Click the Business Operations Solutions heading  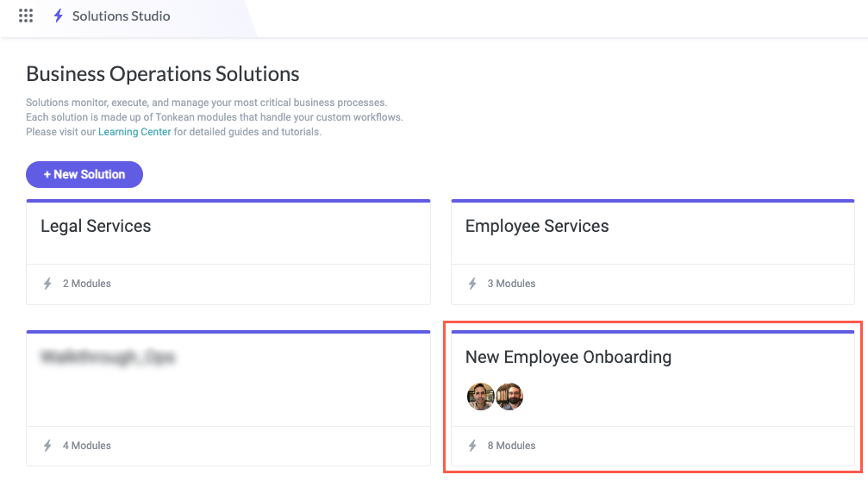[x=163, y=74]
